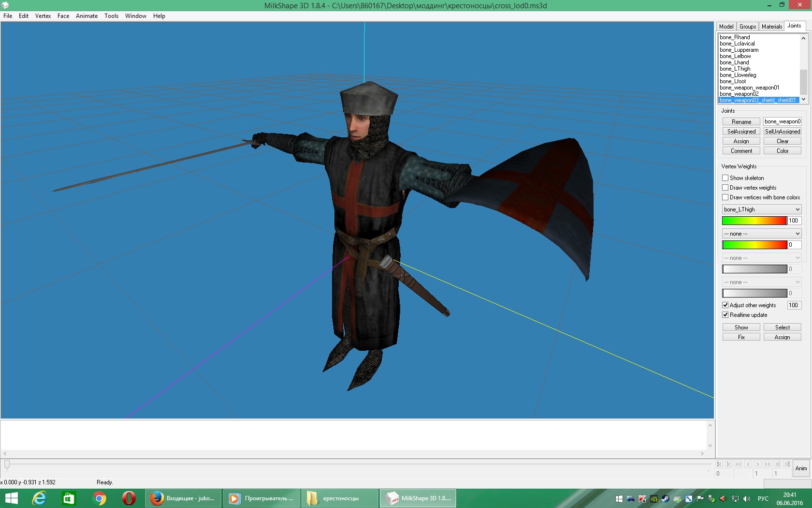Image resolution: width=812 pixels, height=508 pixels.
Task: Click the previous keyframe button
Action: coord(729,464)
